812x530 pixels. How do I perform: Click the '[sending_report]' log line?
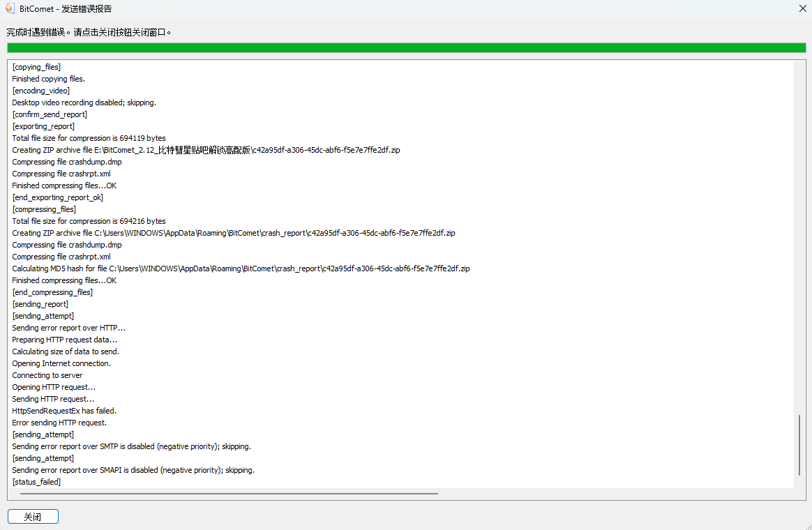(x=40, y=304)
